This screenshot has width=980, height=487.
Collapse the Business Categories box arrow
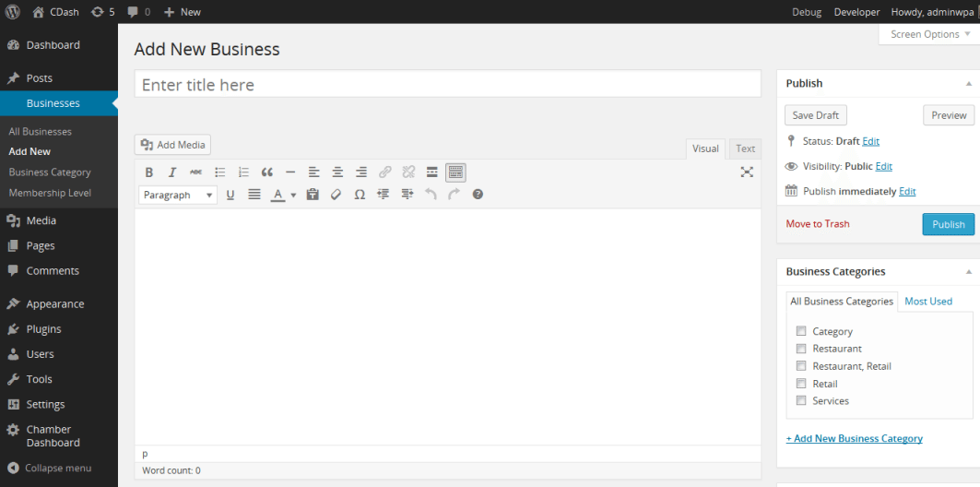(x=969, y=272)
